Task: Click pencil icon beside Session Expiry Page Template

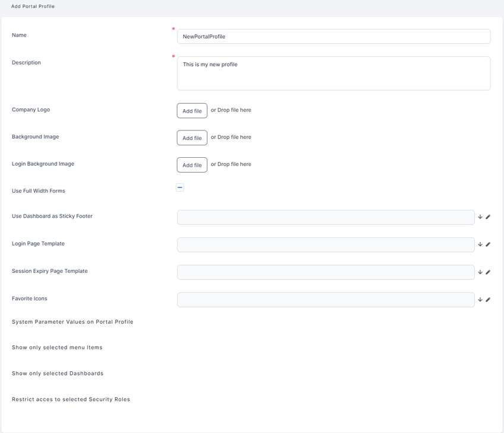Action: pyautogui.click(x=488, y=272)
